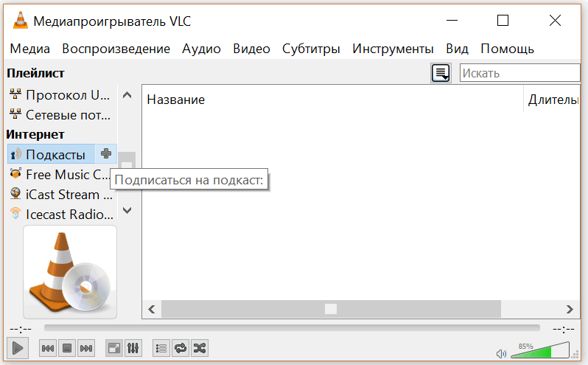Toggle loop repeat mode button

pos(181,349)
